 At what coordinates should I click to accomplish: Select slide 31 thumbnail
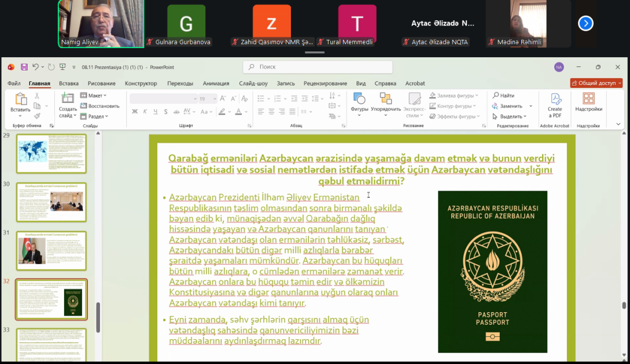pos(51,251)
